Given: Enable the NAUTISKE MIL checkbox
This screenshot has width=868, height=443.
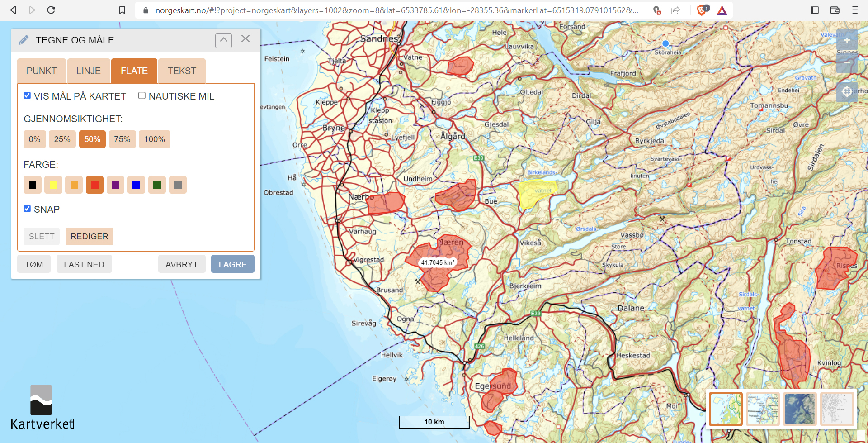Looking at the screenshot, I should click(x=142, y=95).
